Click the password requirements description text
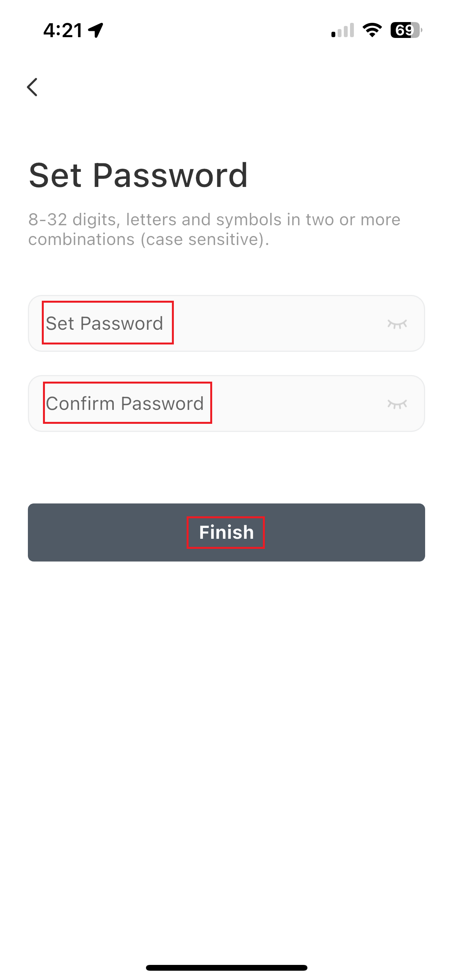Screen dimensions: 453x980 tap(214, 229)
